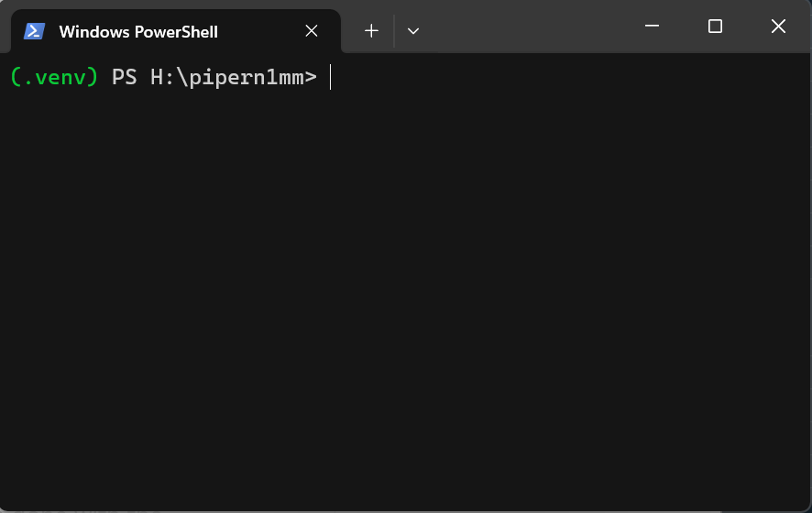Screen dimensions: 812x513
Task: Close the terminal window
Action: pyautogui.click(x=778, y=27)
